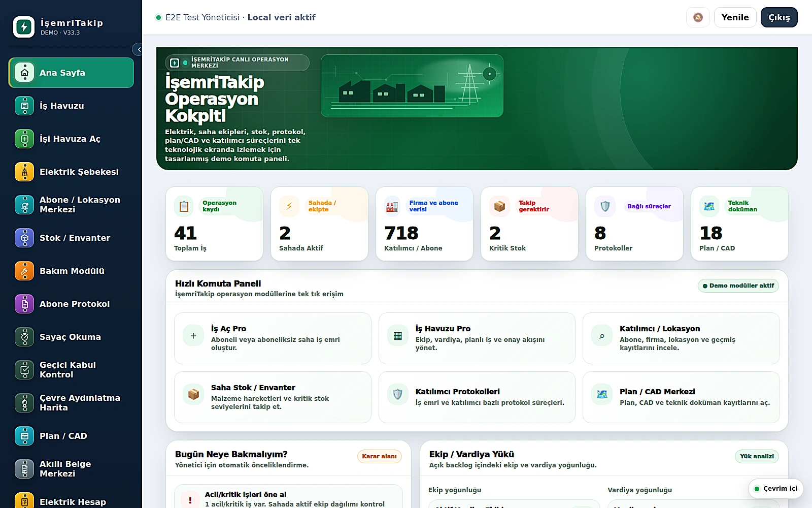Open the 718 Katılımcı / Abone stat card
This screenshot has width=812, height=508.
click(x=424, y=224)
